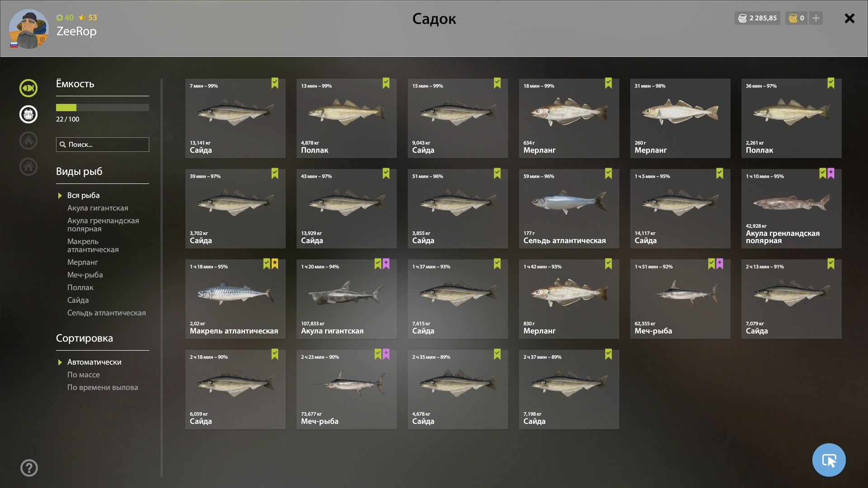Select the second round sidebar icon

(28, 114)
